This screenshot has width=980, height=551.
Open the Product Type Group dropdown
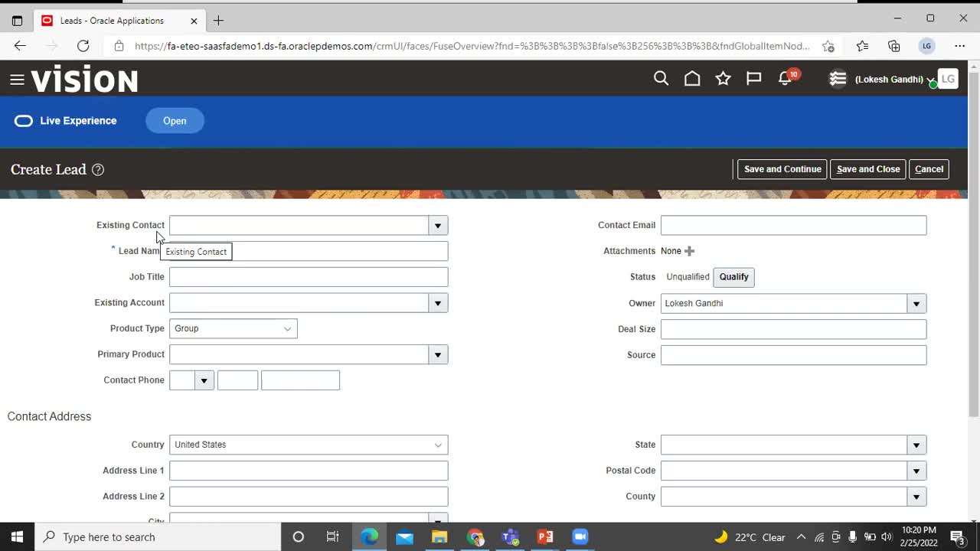(234, 328)
